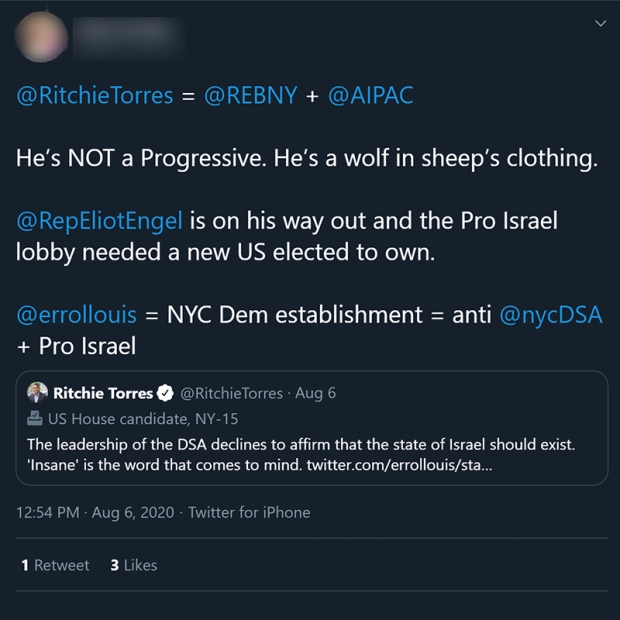Follow the twitter.com/errollouis link in quote

(399, 465)
